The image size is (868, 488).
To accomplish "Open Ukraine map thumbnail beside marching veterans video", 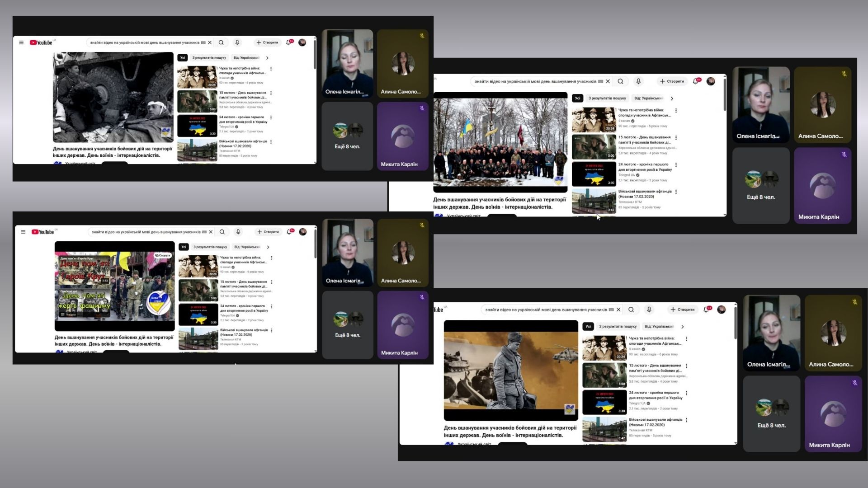I will pyautogui.click(x=198, y=314).
